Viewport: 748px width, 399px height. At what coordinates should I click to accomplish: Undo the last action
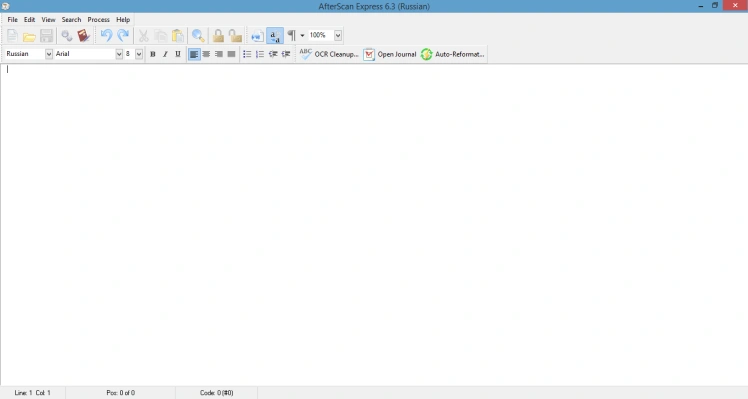click(106, 36)
